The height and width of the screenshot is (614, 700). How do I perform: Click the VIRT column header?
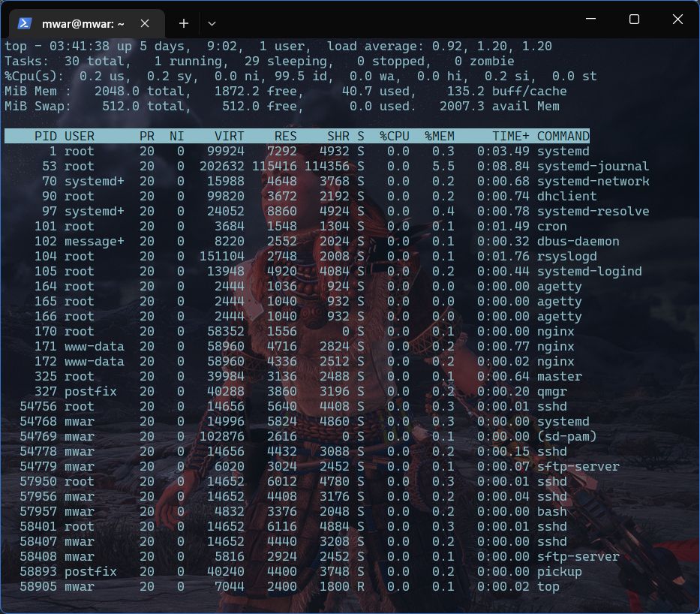point(230,136)
